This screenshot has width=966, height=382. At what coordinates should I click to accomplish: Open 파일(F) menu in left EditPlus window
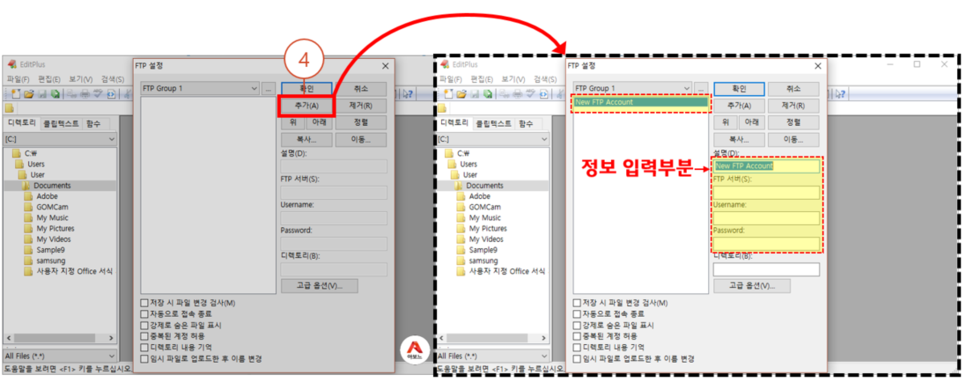pyautogui.click(x=18, y=79)
